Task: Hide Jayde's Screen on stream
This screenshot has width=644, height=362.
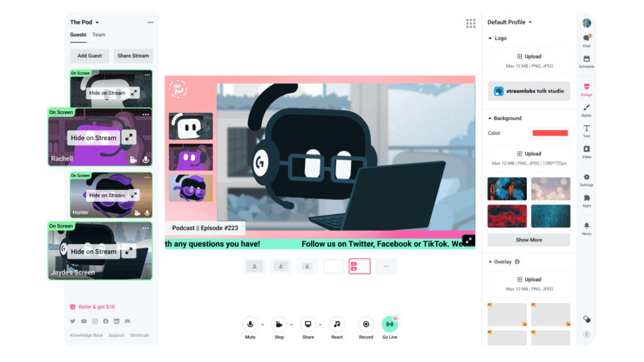Action: point(94,251)
